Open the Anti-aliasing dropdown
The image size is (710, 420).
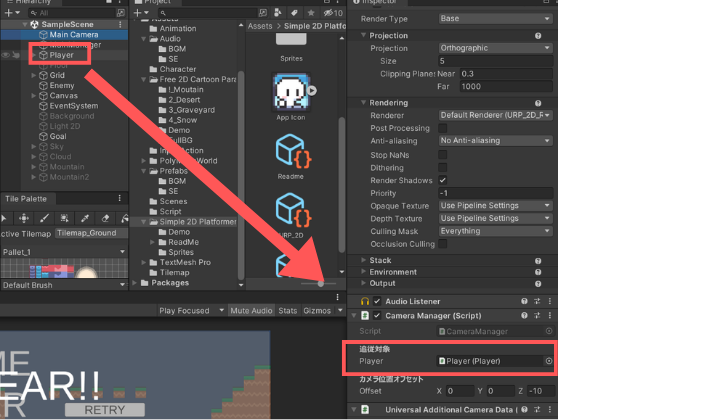[x=495, y=141]
